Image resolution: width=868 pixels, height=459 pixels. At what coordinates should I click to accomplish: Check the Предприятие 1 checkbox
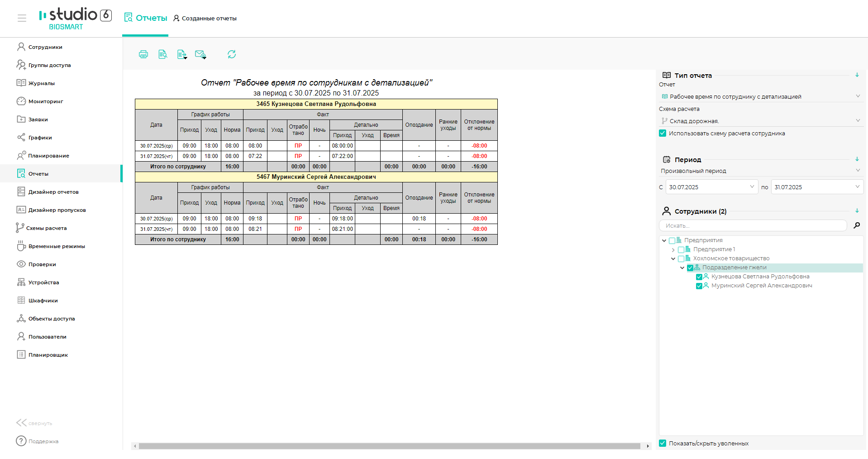[681, 250]
